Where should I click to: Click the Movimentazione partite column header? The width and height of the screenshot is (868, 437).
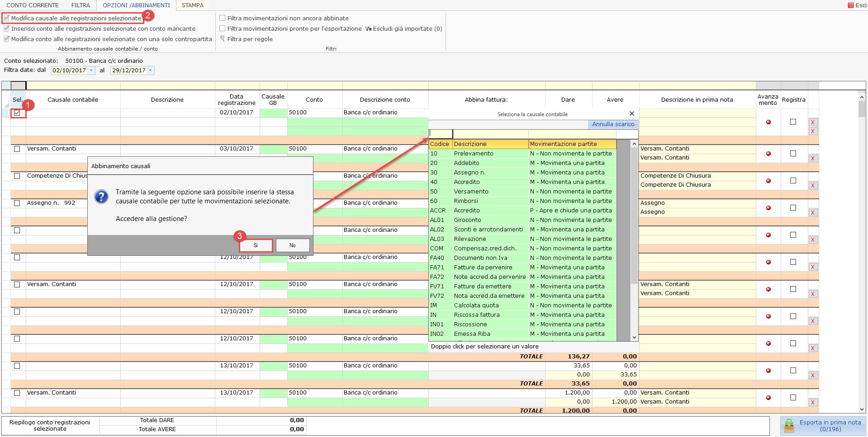tap(572, 144)
